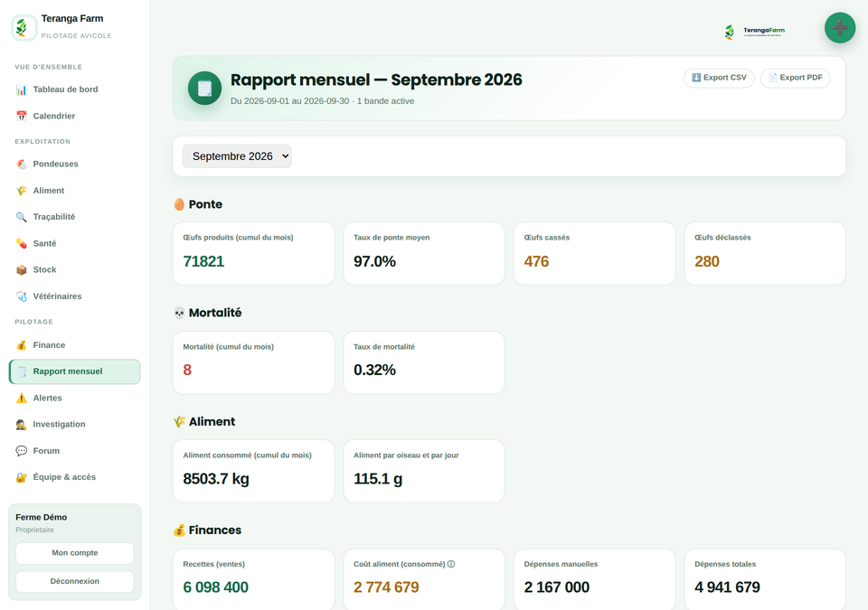Image resolution: width=868 pixels, height=610 pixels.
Task: Click the Équipe & accès lock icon
Action: [x=21, y=477]
